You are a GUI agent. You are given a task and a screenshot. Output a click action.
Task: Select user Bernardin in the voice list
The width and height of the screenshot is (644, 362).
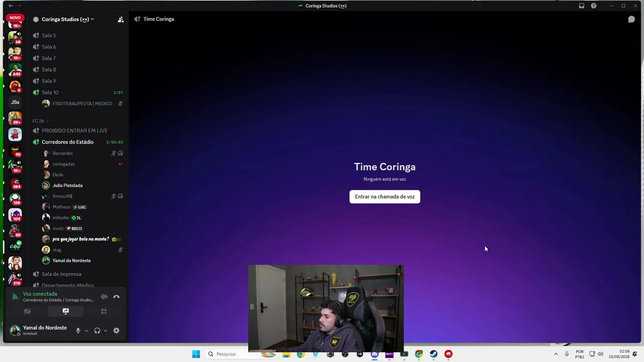[x=83, y=153]
